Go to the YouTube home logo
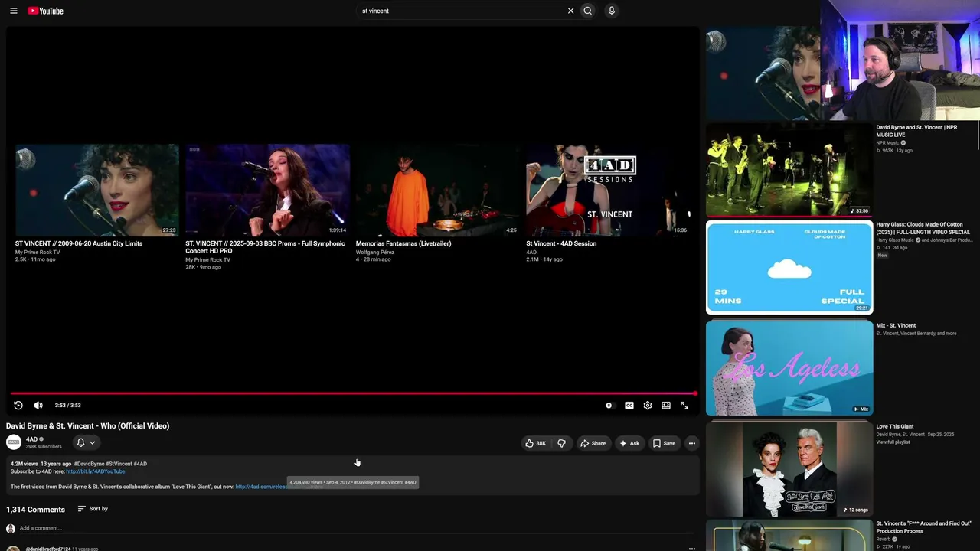The width and height of the screenshot is (980, 551). (45, 11)
